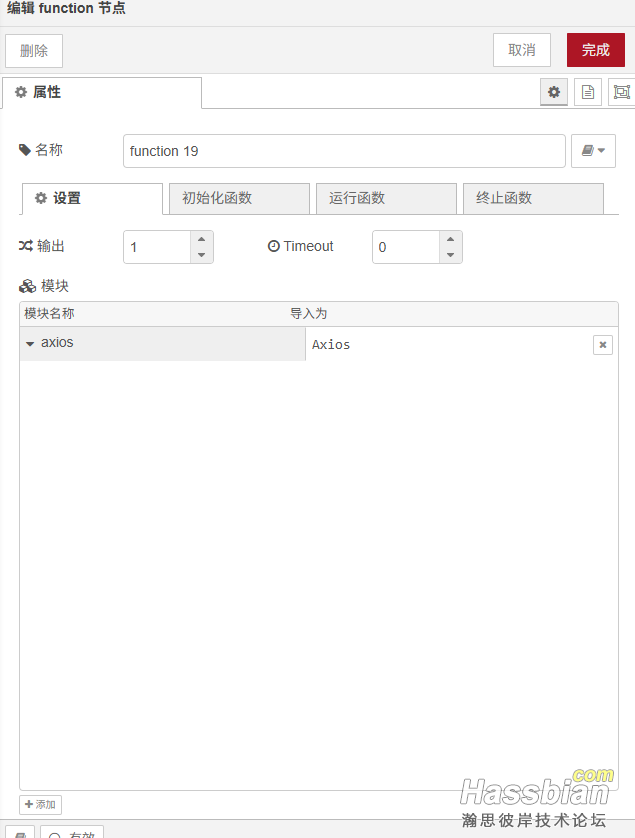Open the 终止函数 tab
Image resolution: width=635 pixels, height=838 pixels.
532,198
